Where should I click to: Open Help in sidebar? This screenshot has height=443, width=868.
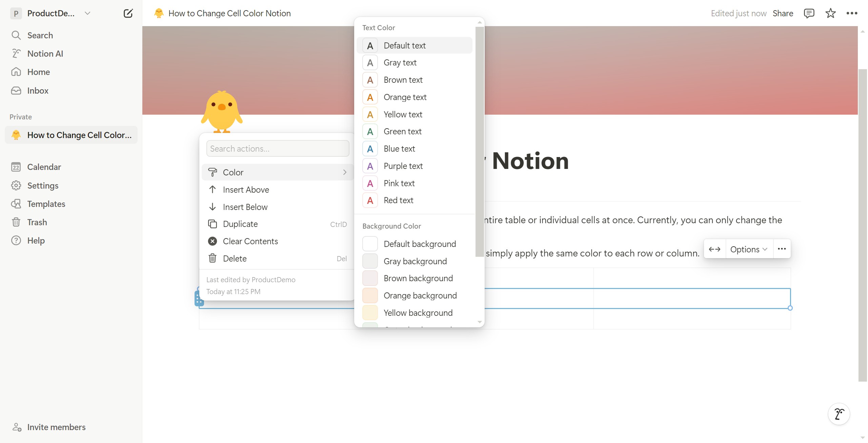[71, 240]
